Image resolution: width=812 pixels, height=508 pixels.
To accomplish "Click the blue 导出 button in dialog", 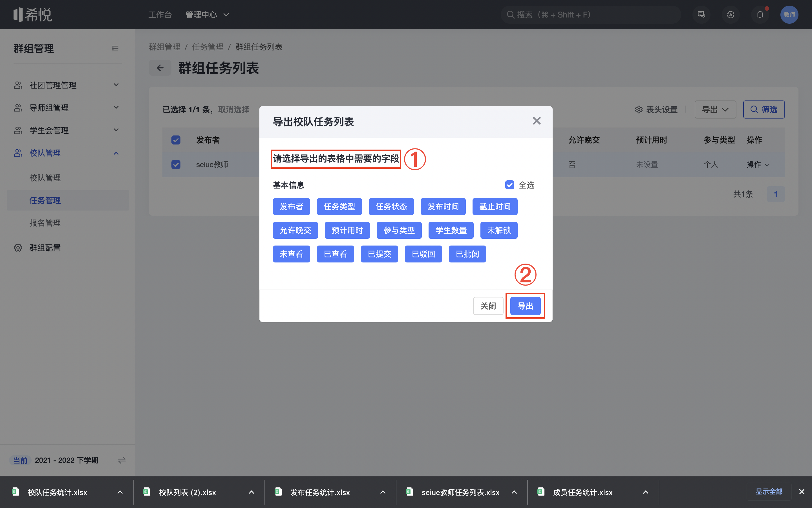I will coord(525,306).
